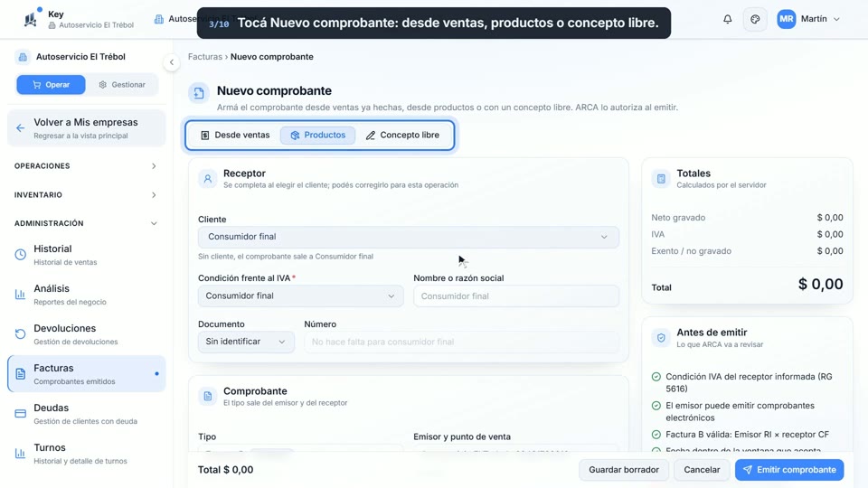Click the Turnos chart icon

pyautogui.click(x=21, y=454)
